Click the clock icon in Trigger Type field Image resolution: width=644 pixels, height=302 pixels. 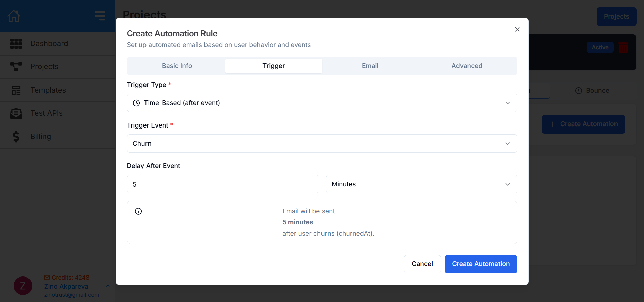tap(136, 103)
